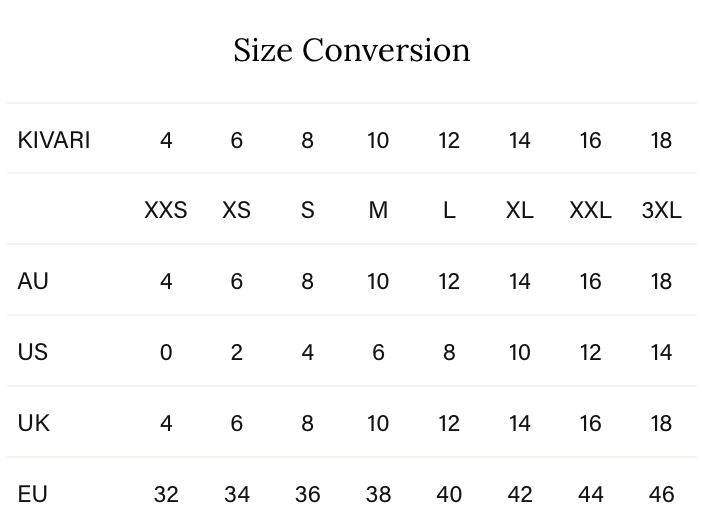Click EU size 46 cell
The image size is (702, 524).
[x=661, y=494]
